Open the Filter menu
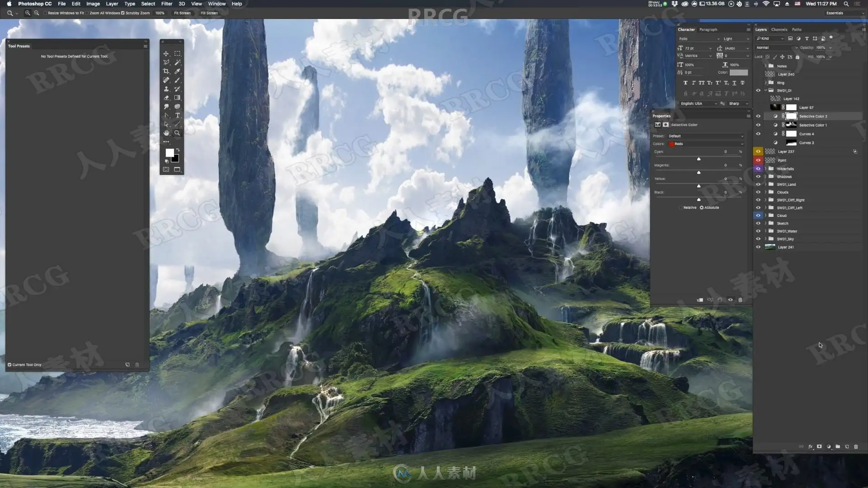Screen dimensions: 868x488 (166, 4)
